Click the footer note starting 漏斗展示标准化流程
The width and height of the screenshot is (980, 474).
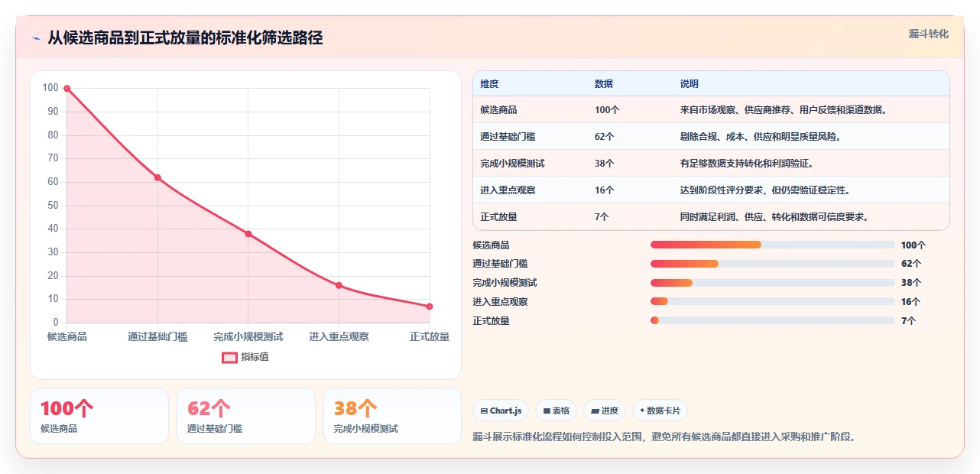(664, 437)
